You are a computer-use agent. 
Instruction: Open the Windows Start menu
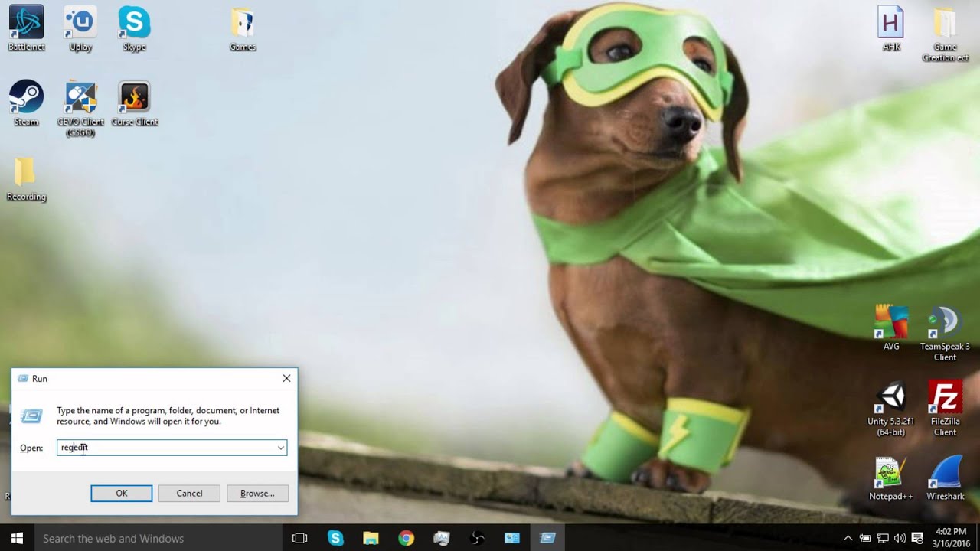point(17,538)
